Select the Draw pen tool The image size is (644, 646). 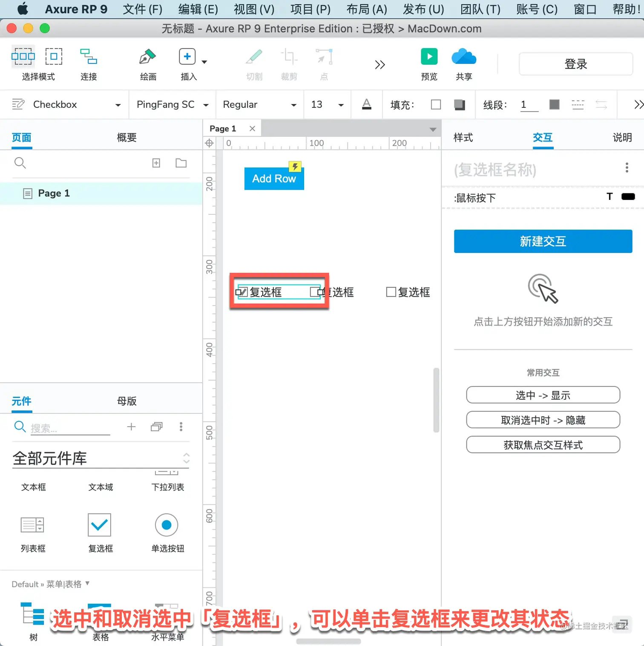click(148, 56)
